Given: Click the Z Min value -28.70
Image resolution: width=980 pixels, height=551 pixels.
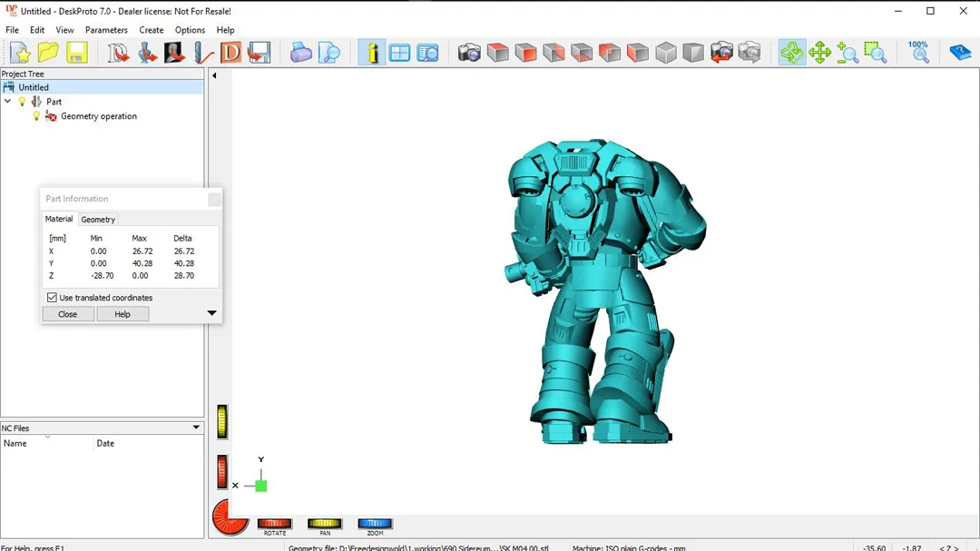Looking at the screenshot, I should tap(103, 275).
